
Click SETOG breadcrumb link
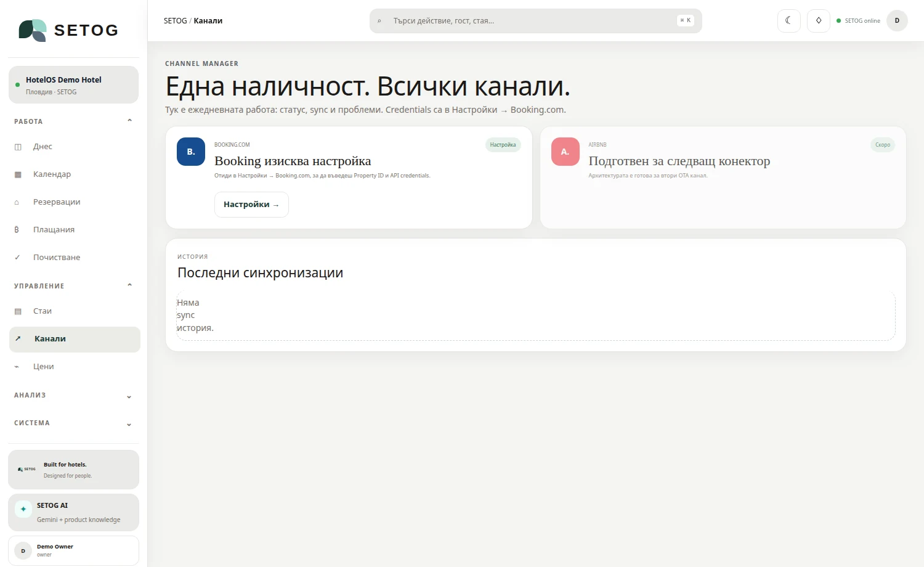(175, 21)
